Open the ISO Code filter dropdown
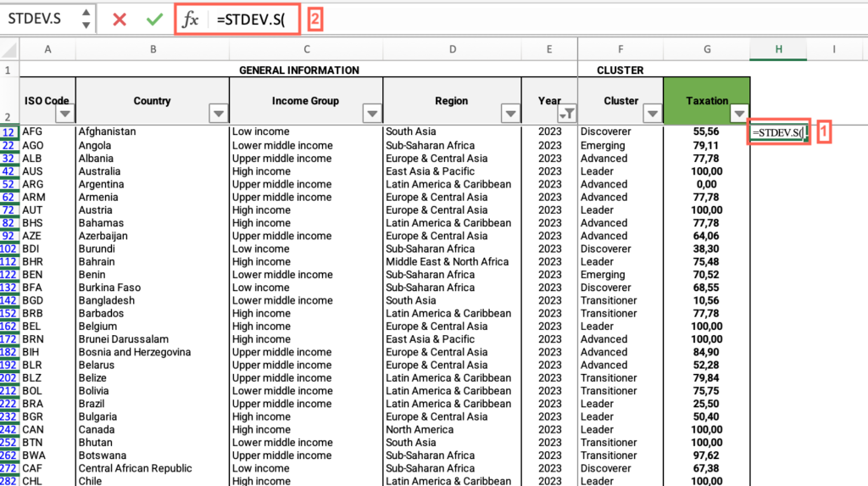 [x=64, y=115]
